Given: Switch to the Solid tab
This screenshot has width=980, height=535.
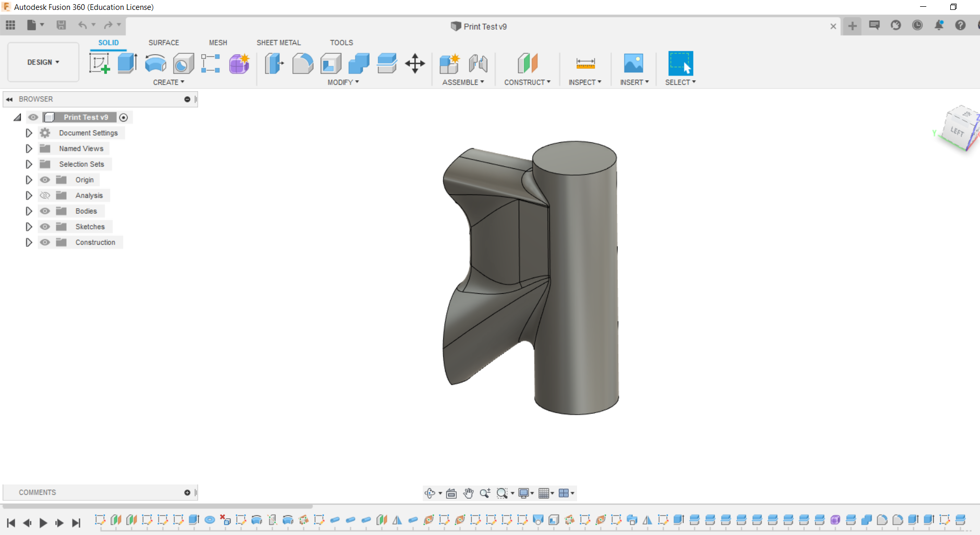Looking at the screenshot, I should [x=108, y=43].
